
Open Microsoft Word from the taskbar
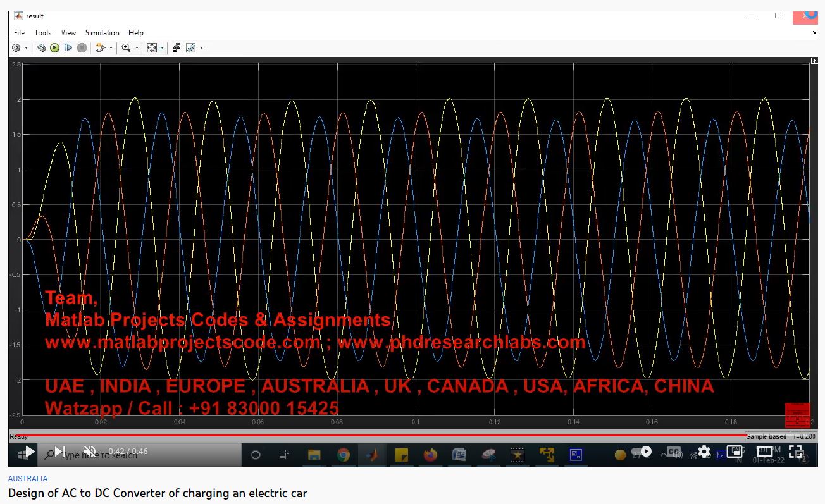(459, 455)
